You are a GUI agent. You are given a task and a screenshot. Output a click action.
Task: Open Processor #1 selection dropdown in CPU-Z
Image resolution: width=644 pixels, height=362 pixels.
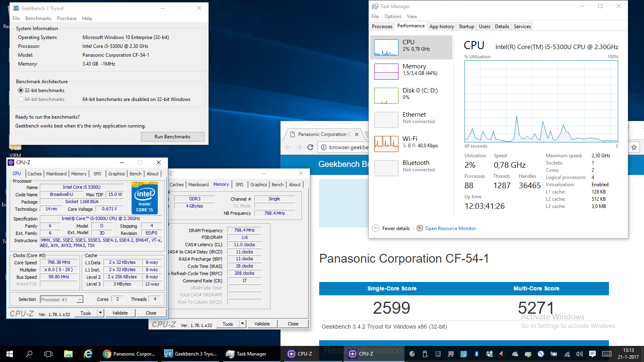(62, 299)
